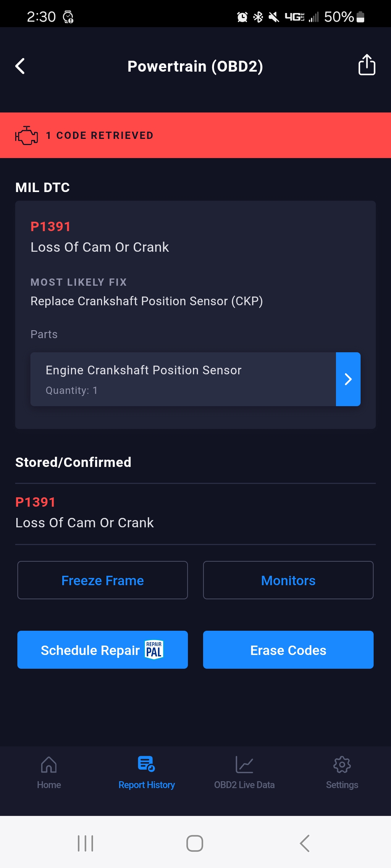Open the Monitors button
The width and height of the screenshot is (391, 868).
click(x=288, y=580)
